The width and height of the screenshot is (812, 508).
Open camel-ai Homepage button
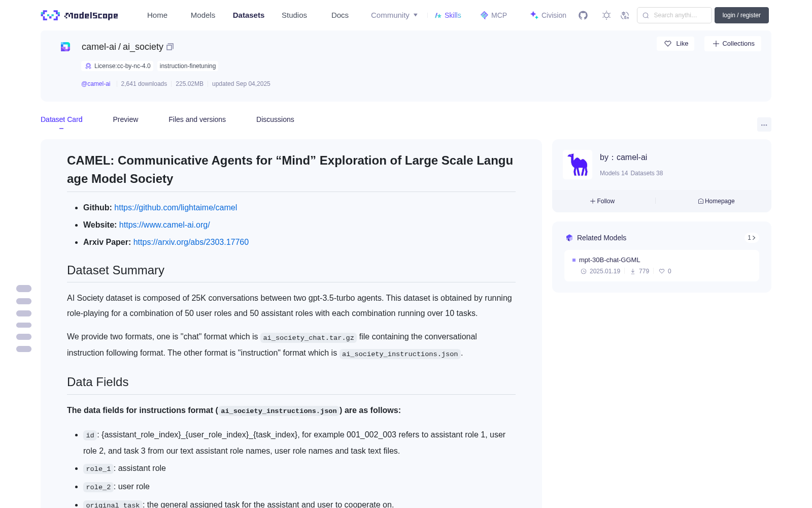coord(716,201)
